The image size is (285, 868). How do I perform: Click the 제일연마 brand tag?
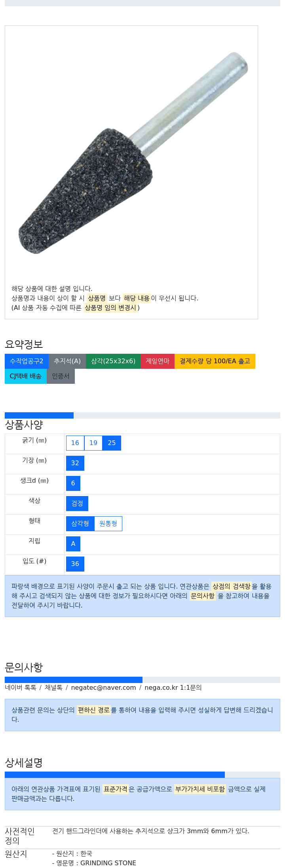[x=158, y=361]
